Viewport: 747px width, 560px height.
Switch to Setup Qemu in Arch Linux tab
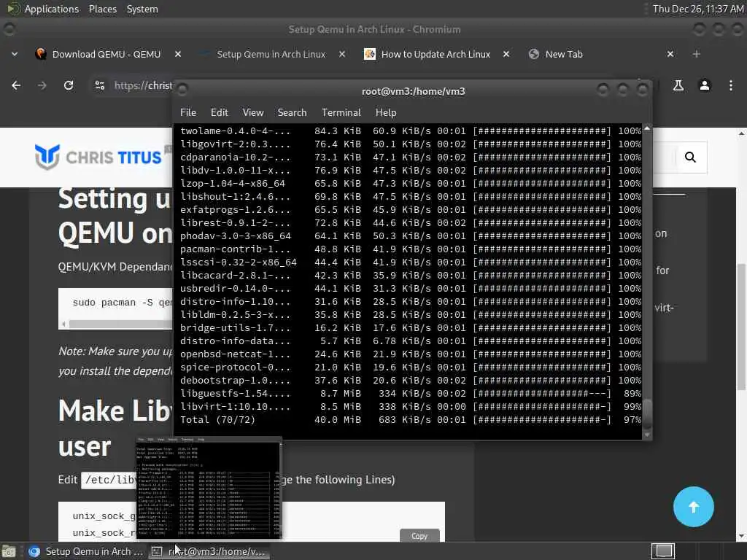pos(271,54)
